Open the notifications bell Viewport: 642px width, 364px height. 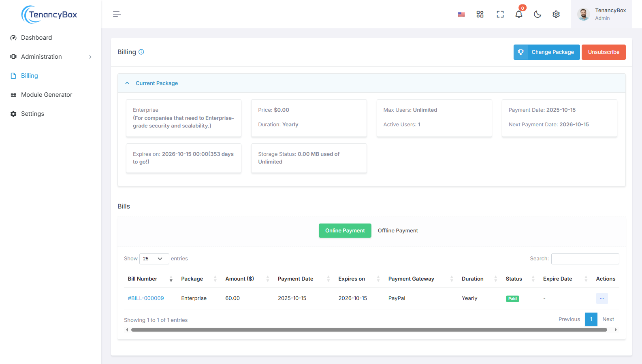coord(519,14)
